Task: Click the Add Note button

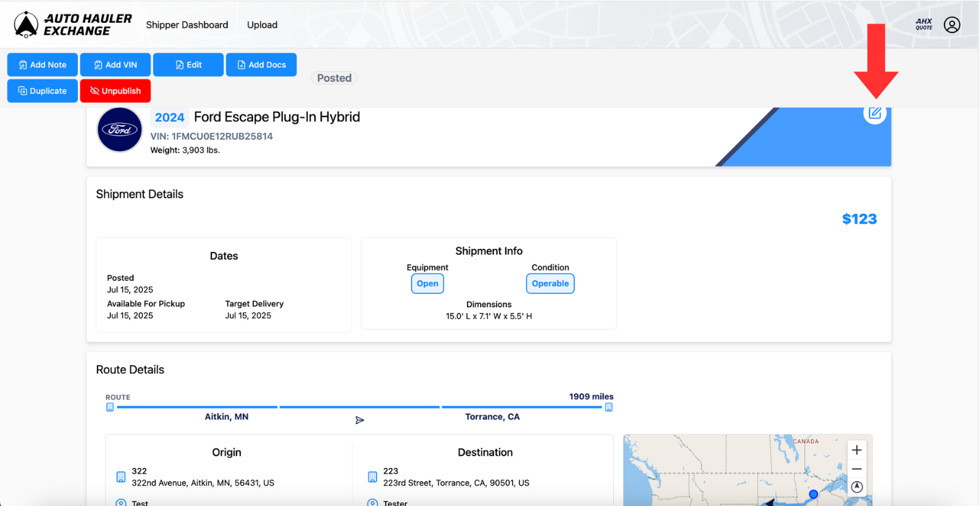Action: [43, 65]
